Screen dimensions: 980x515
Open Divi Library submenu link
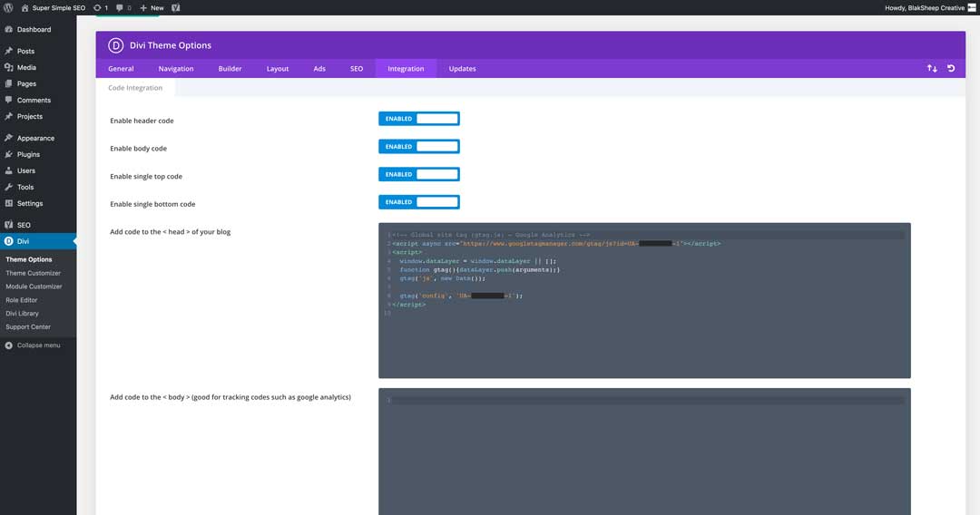[x=22, y=314]
